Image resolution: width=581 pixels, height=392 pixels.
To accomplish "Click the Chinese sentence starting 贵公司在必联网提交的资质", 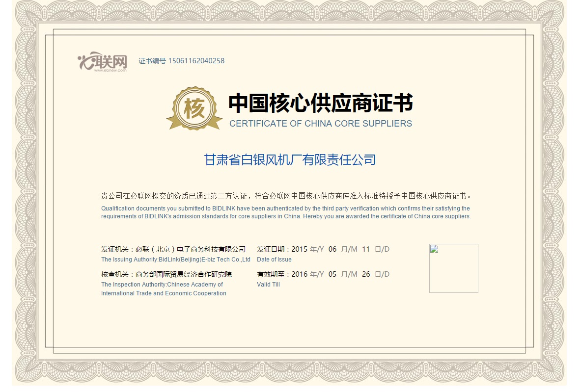I will [286, 196].
